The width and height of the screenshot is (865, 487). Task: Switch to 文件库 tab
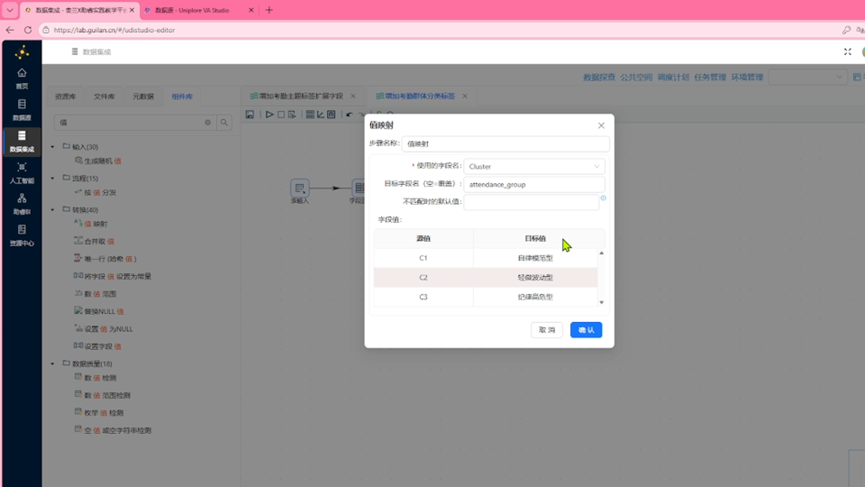tap(104, 97)
